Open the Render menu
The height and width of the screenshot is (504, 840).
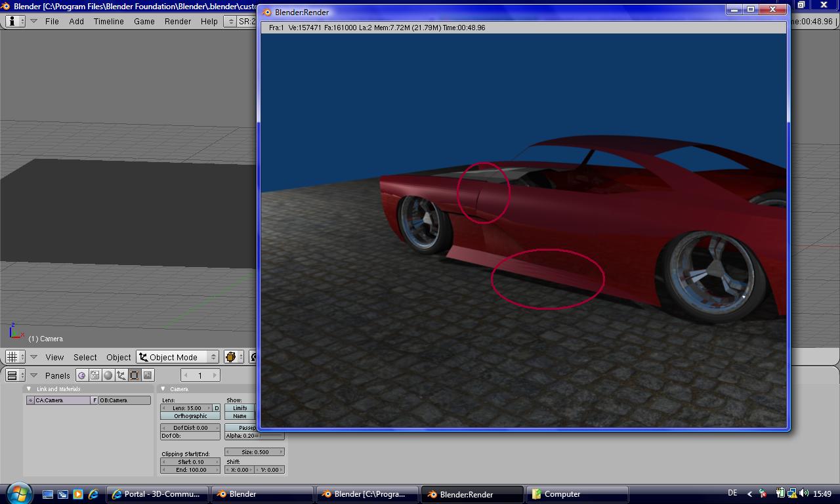pos(178,21)
